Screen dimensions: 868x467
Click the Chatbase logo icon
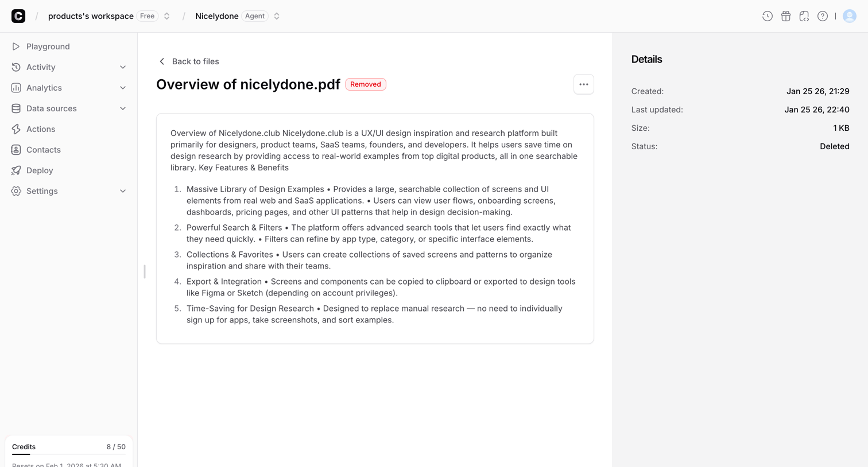[18, 16]
